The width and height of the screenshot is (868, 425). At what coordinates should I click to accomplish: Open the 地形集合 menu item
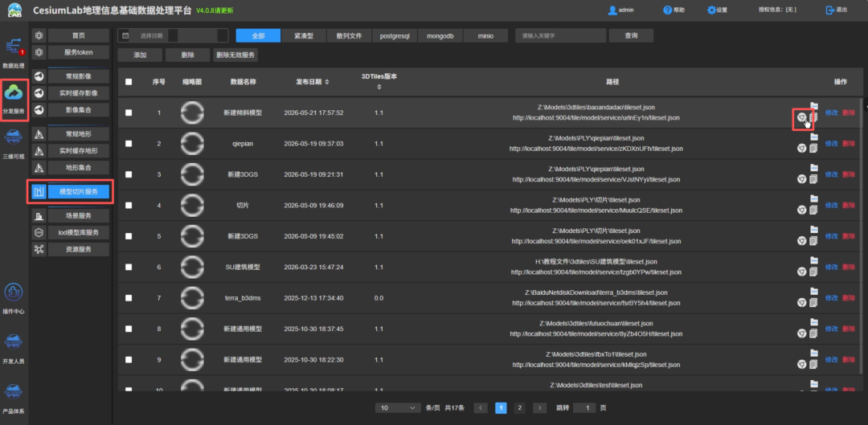coord(78,167)
